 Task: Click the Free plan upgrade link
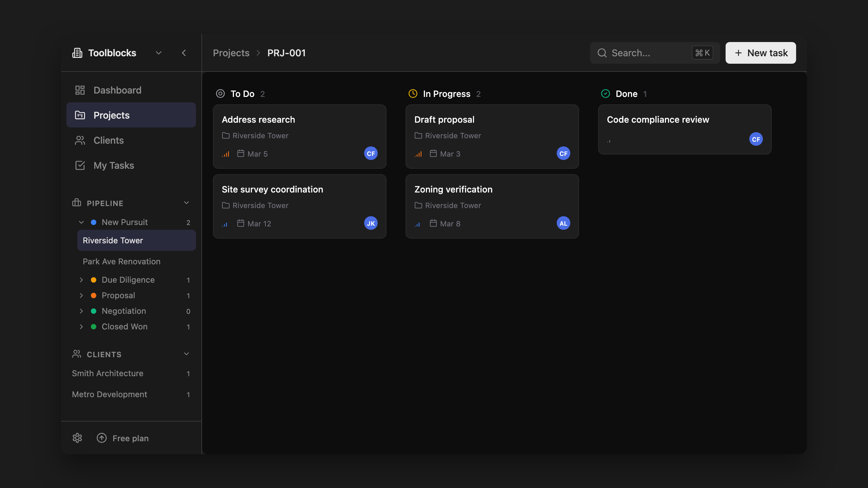(130, 438)
